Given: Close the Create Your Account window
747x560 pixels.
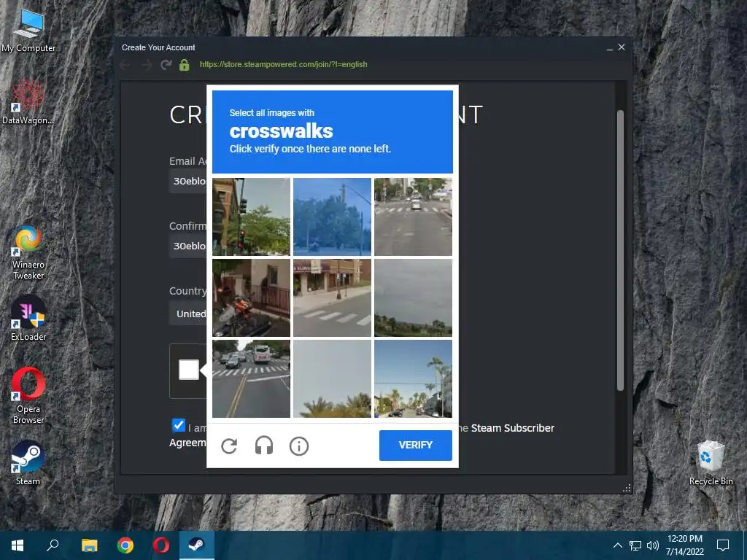Looking at the screenshot, I should [x=622, y=47].
